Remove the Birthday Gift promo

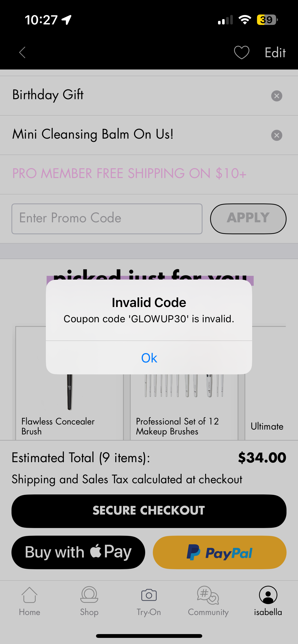pos(277,96)
